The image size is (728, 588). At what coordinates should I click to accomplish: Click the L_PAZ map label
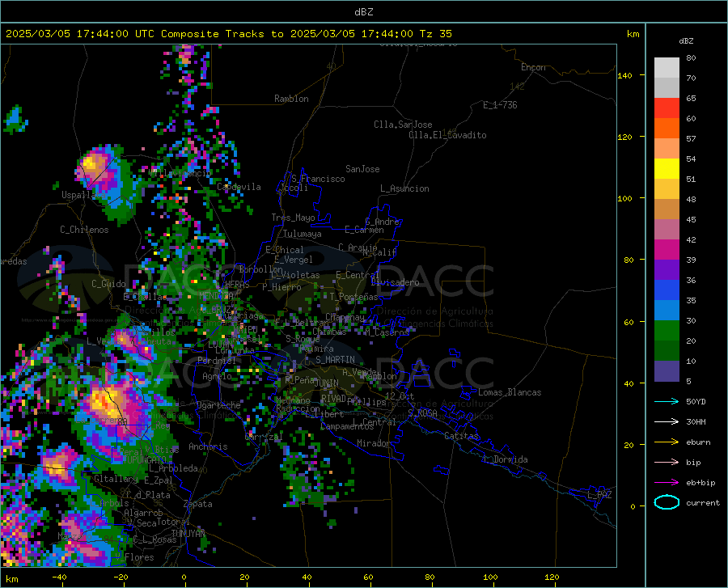[x=599, y=495]
